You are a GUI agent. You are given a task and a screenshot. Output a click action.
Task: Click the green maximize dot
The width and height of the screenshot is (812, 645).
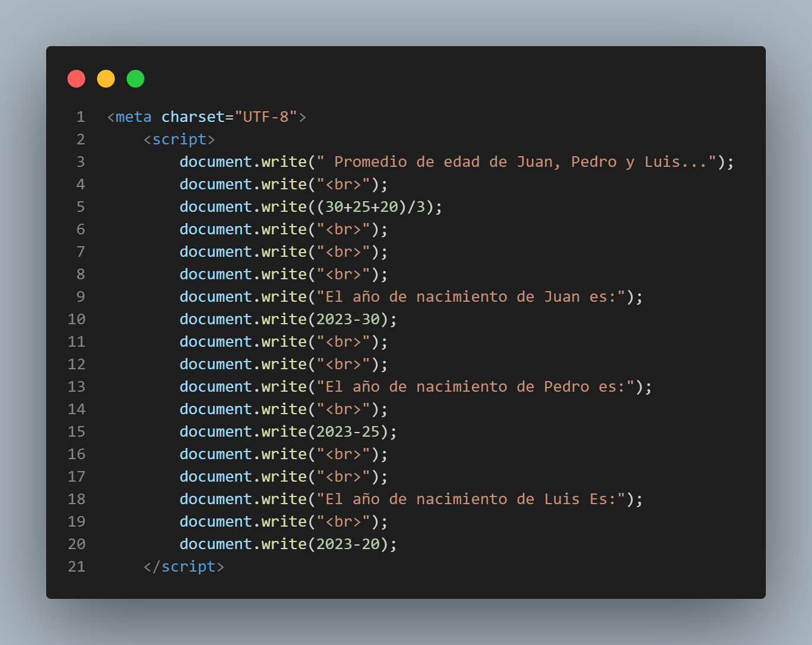(136, 79)
